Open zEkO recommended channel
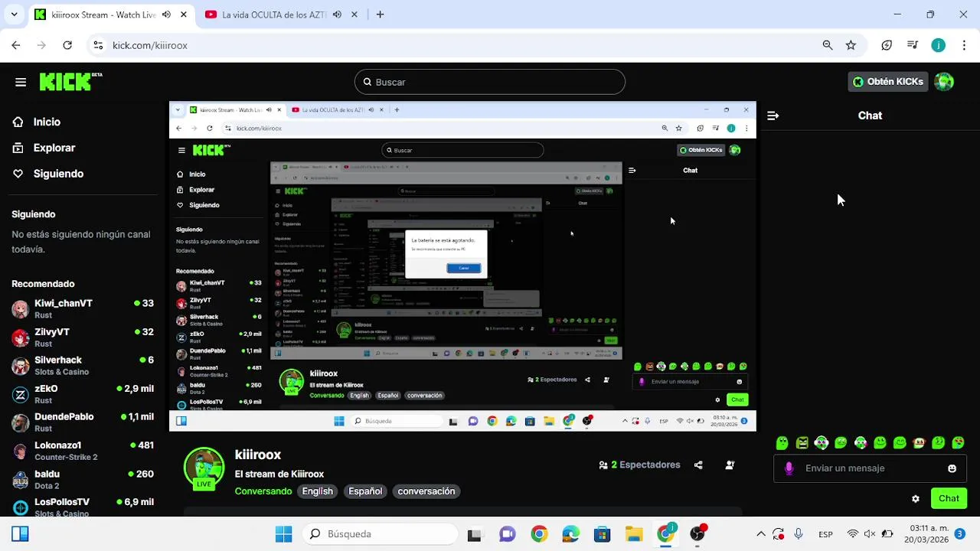The image size is (980, 551). [83, 394]
